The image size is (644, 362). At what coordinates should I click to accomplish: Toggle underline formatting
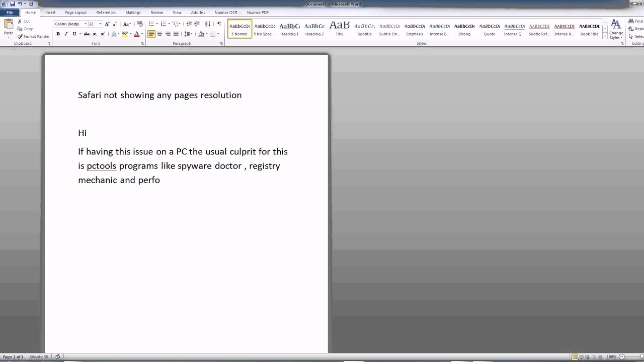click(74, 34)
